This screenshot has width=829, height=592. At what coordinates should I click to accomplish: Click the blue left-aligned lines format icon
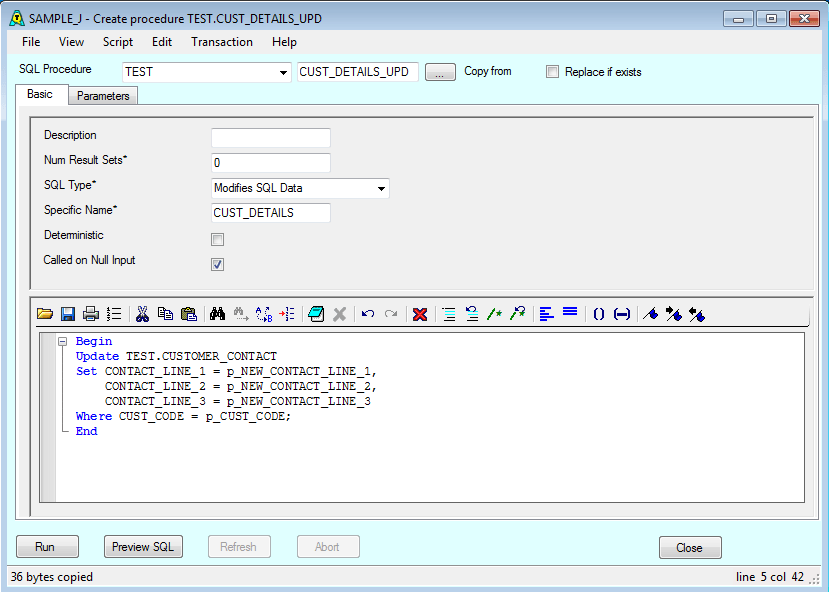(x=547, y=314)
